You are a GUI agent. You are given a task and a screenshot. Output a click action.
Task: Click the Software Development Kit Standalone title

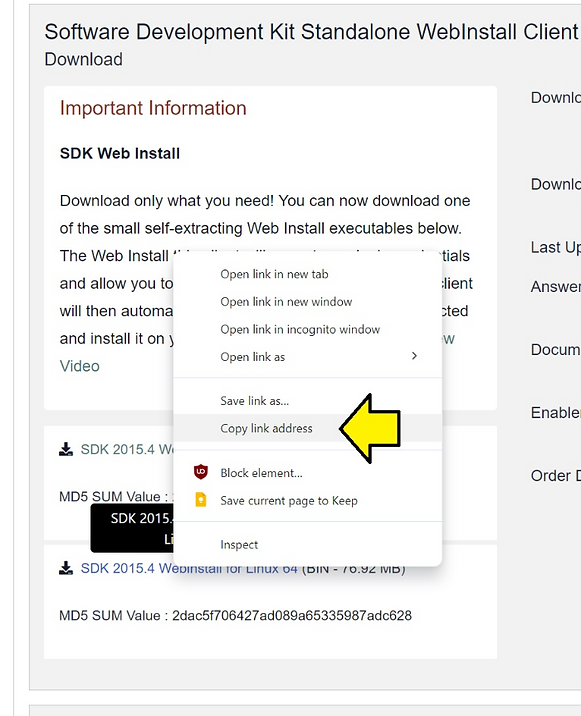click(x=312, y=32)
